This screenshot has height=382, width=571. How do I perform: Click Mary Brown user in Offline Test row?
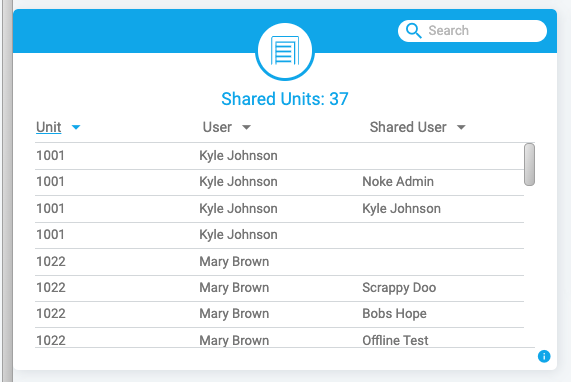(234, 340)
